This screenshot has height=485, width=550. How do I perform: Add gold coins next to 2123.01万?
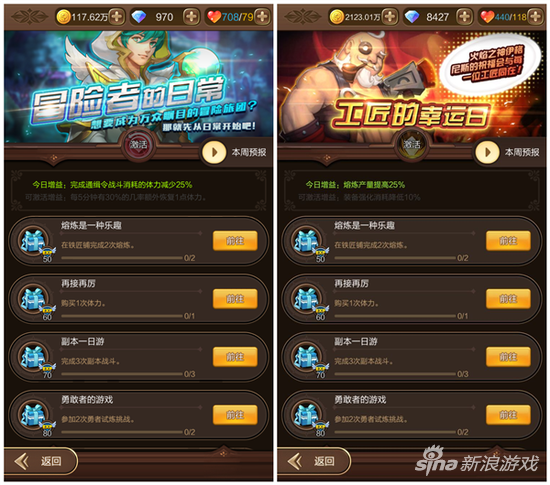pos(390,16)
